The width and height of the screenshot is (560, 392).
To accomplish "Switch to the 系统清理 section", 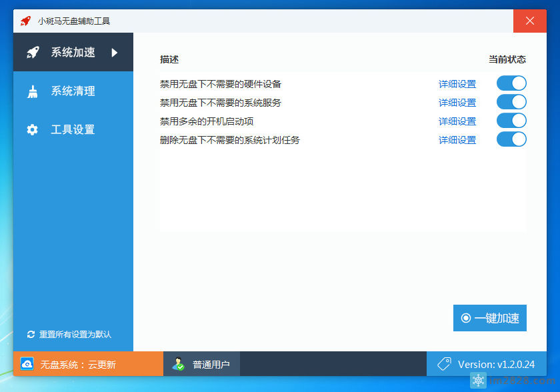I will pos(73,91).
